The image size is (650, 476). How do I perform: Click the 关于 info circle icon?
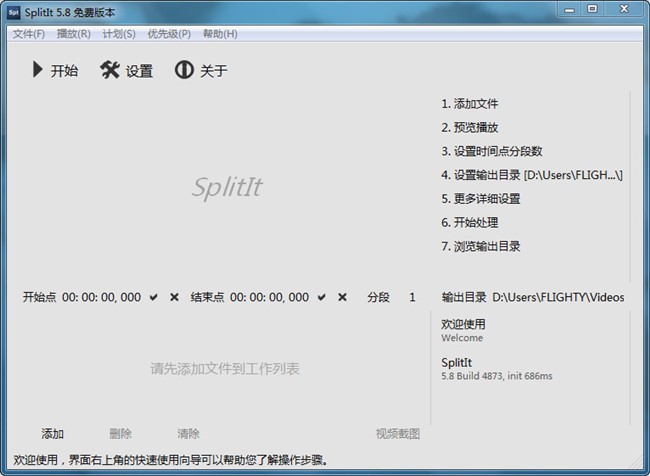(x=184, y=70)
